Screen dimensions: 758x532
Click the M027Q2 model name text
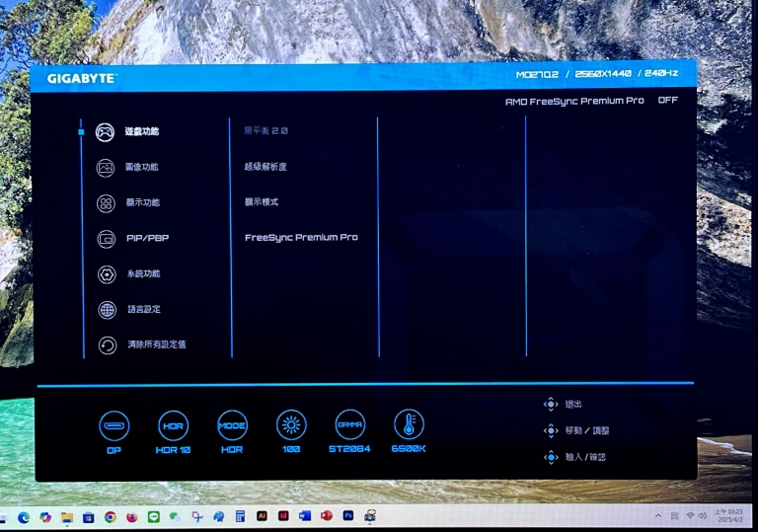pos(537,74)
